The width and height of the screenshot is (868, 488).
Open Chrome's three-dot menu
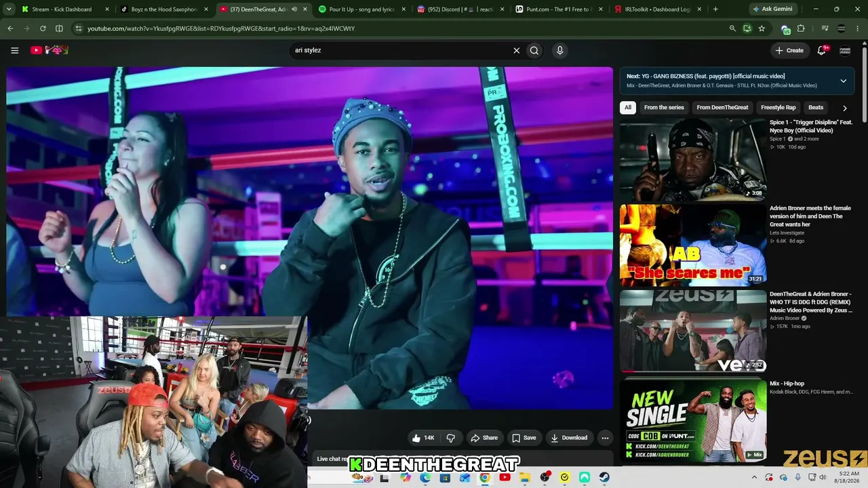coord(858,28)
